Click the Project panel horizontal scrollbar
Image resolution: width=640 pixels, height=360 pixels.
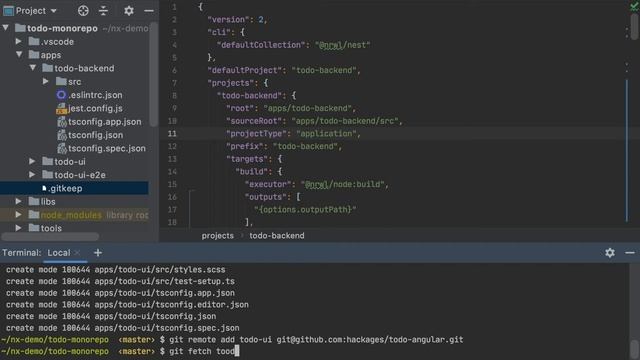click(x=50, y=237)
